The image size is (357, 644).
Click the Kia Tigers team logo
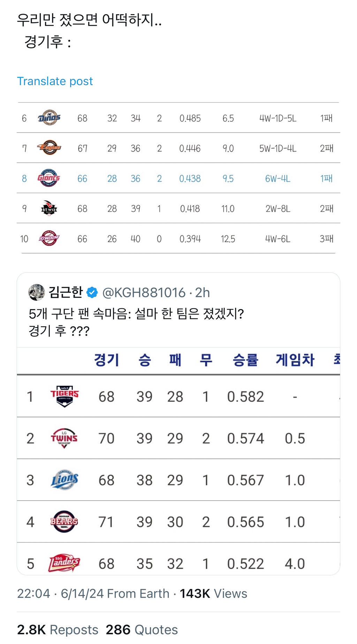(64, 396)
